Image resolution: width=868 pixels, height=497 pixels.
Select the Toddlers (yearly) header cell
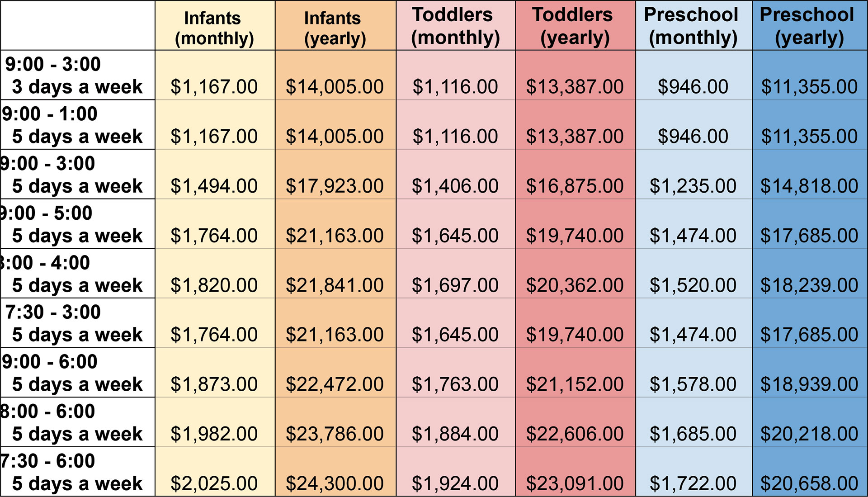(575, 26)
